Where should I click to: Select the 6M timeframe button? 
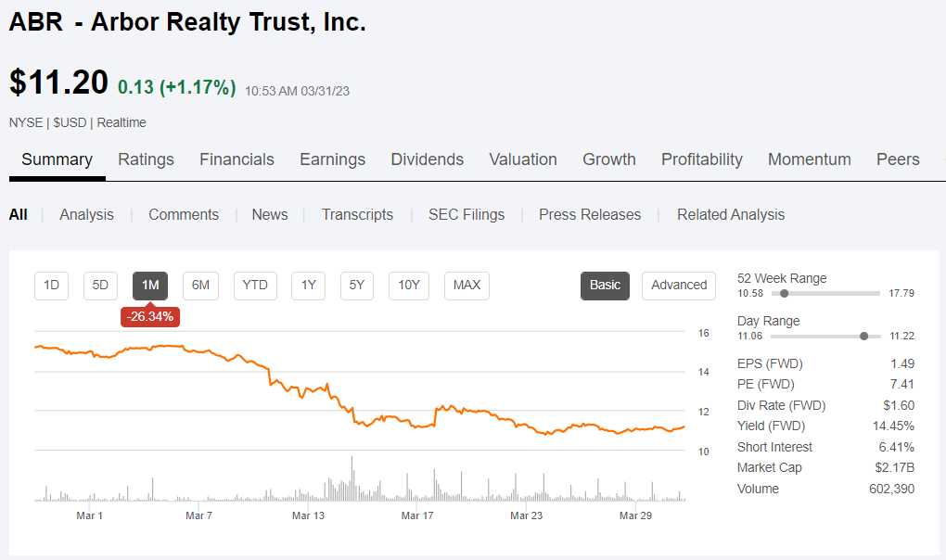point(200,286)
